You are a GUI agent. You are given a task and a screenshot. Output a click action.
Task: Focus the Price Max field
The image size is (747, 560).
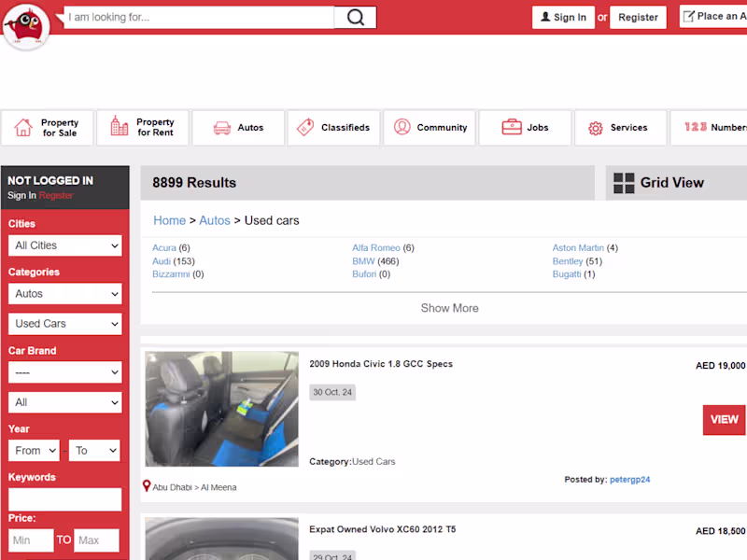point(96,540)
